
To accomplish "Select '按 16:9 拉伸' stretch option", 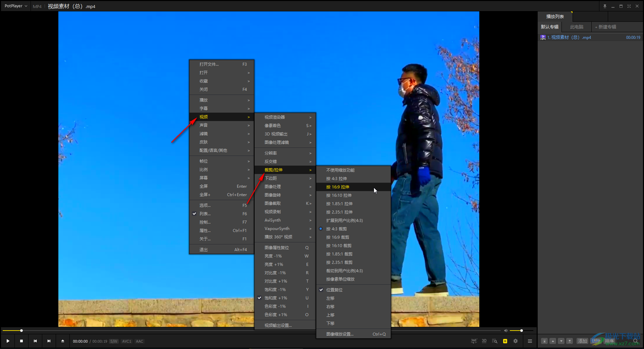I will [x=353, y=187].
